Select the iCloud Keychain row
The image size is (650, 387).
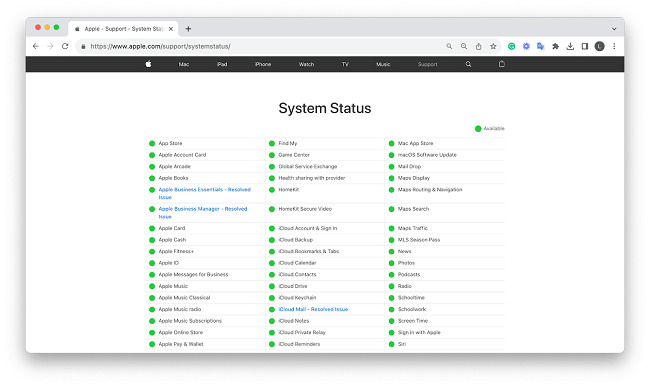(x=325, y=298)
